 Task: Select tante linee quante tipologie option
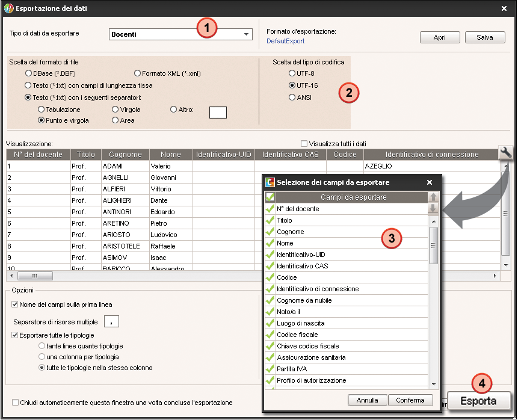coord(42,346)
